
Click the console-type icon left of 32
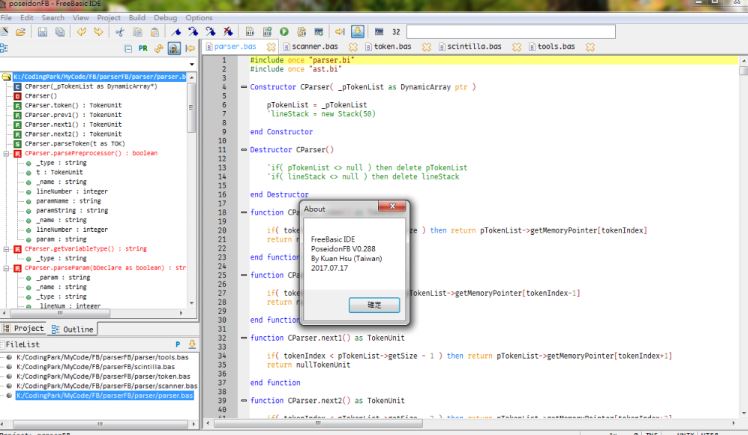pos(379,32)
